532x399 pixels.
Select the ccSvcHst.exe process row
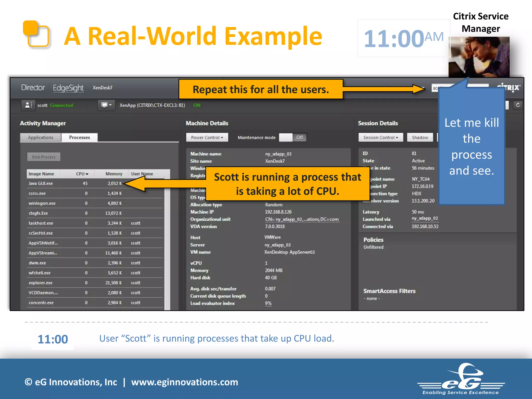pyautogui.click(x=95, y=233)
